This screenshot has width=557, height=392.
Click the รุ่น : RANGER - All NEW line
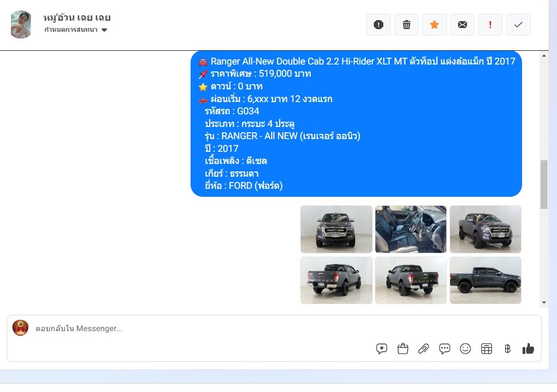tap(282, 136)
